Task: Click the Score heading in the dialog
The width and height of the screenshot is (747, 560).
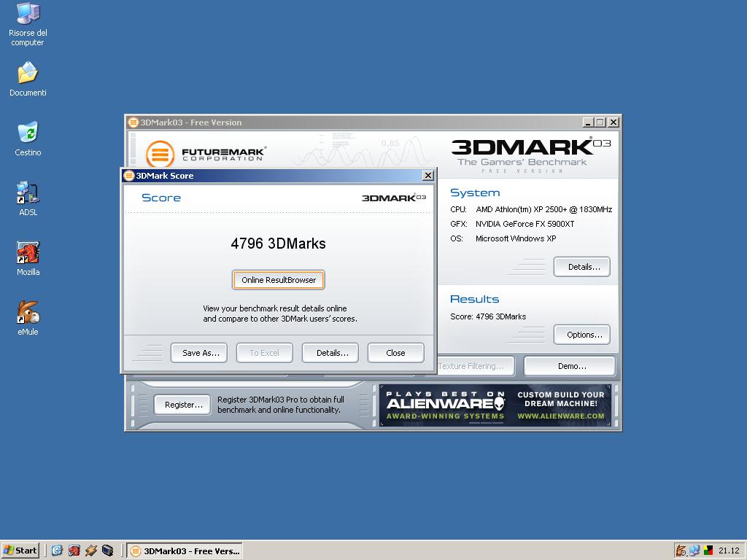Action: pos(161,198)
